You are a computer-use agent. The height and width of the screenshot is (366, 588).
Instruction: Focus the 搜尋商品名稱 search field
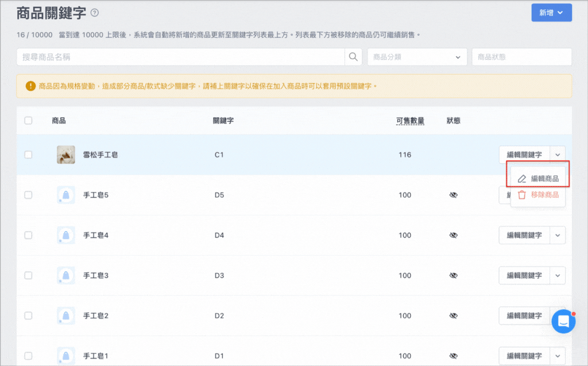[181, 57]
